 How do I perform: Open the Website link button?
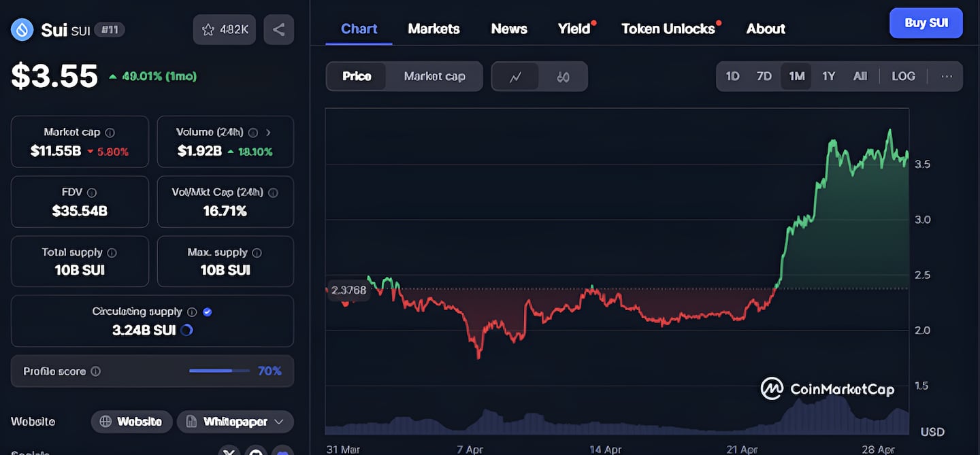(131, 422)
